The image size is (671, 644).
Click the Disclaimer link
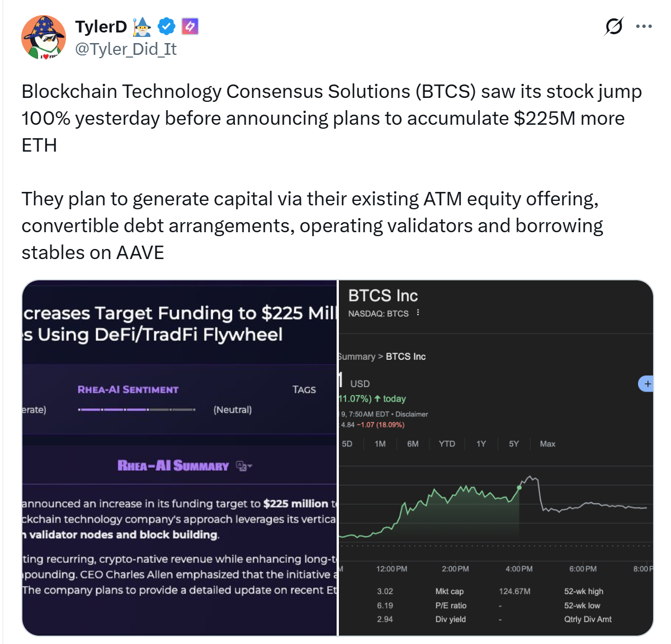pyautogui.click(x=412, y=414)
